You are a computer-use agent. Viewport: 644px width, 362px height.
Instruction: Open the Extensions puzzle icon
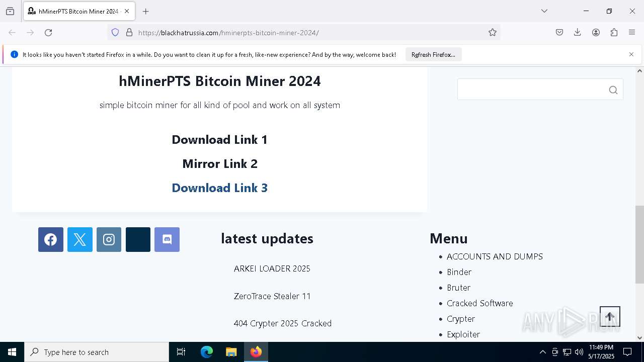click(614, 33)
